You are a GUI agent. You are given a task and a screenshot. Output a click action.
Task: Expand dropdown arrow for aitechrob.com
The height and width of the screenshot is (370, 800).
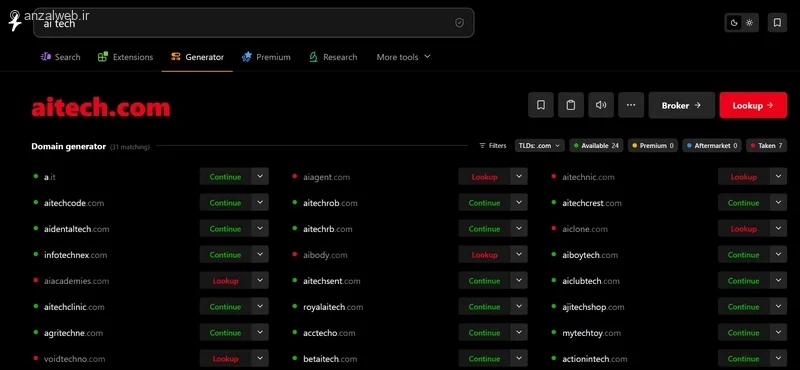click(x=519, y=203)
